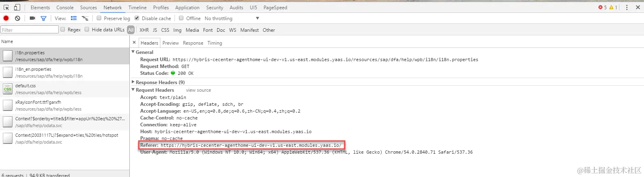
Task: Open the DevTools three-dot menu
Action: click(x=627, y=7)
